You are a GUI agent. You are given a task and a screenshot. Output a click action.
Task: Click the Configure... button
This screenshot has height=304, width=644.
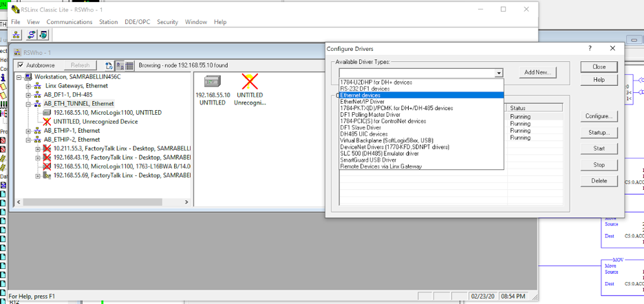point(599,116)
